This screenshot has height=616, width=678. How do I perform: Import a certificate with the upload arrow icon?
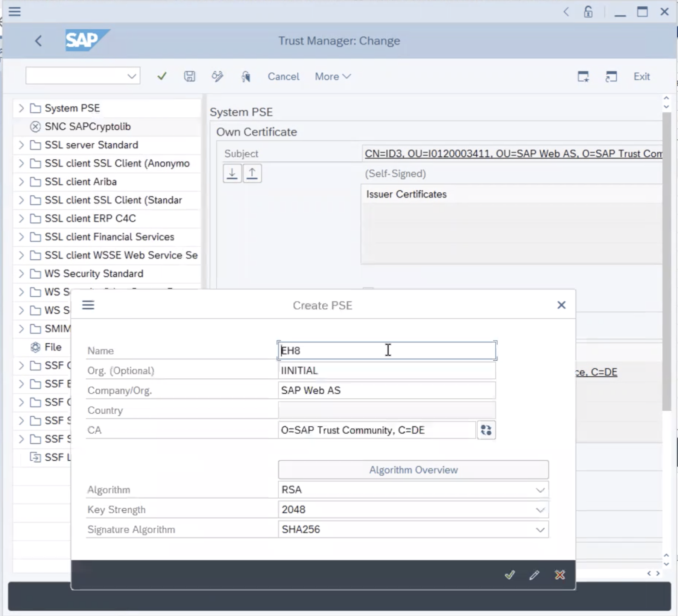click(x=252, y=173)
